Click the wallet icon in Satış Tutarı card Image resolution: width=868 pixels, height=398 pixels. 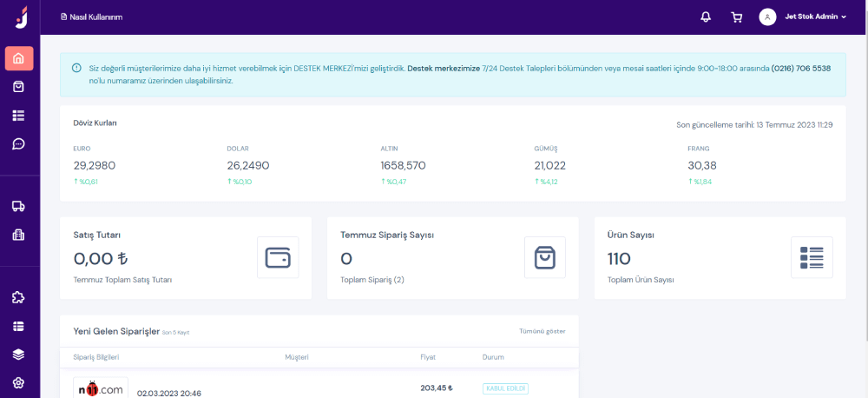click(x=278, y=257)
